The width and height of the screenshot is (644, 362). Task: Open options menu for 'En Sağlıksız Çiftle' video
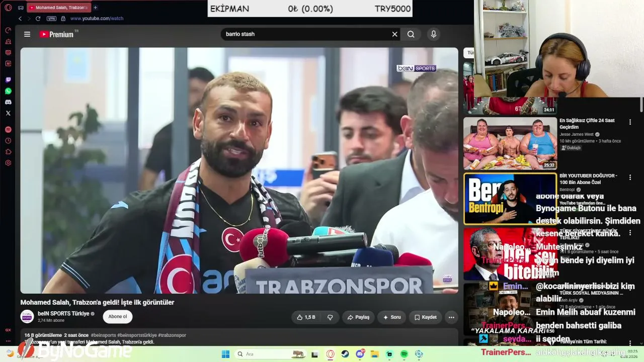(x=630, y=122)
